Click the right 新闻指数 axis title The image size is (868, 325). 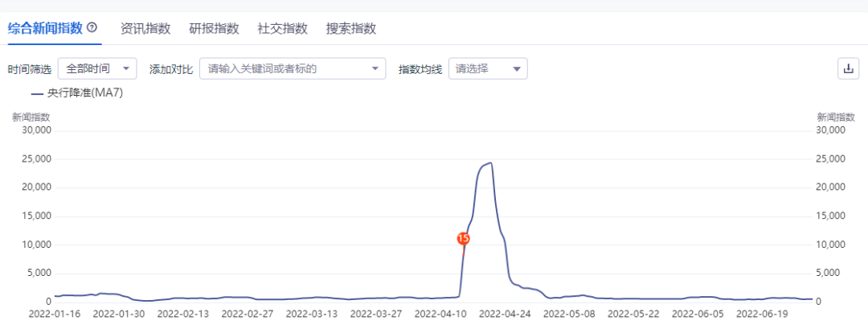click(836, 117)
